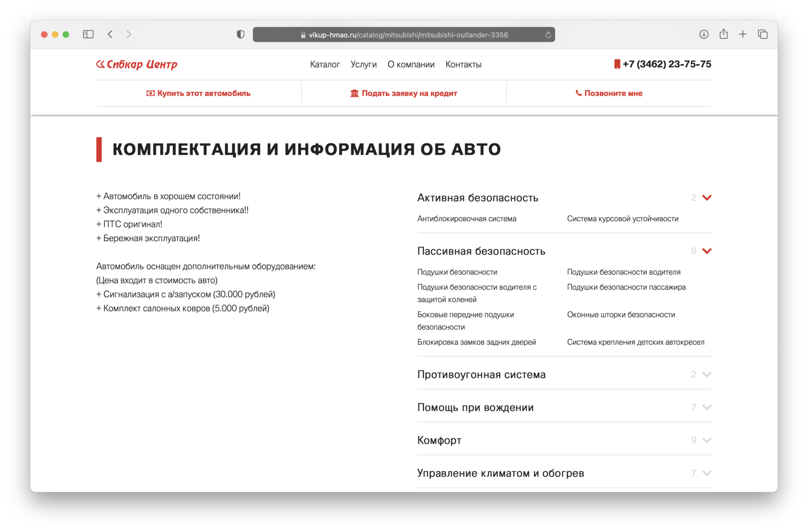Image resolution: width=808 pixels, height=532 pixels.
Task: Open the Каталог menu item
Action: pyautogui.click(x=325, y=64)
